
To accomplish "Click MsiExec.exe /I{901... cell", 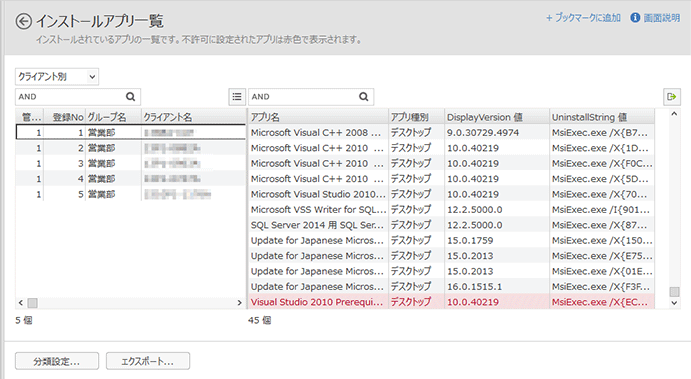I will [x=602, y=209].
